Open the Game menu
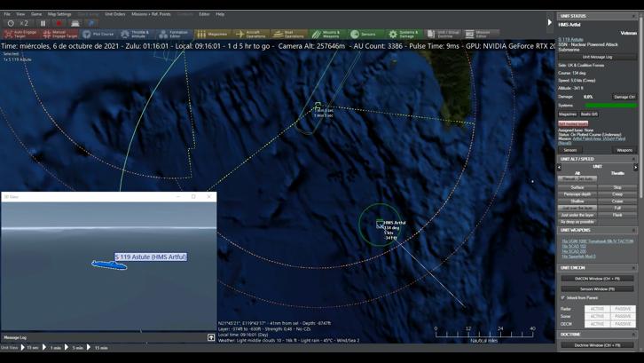Screen dimensions: 644x363 click(x=36, y=14)
